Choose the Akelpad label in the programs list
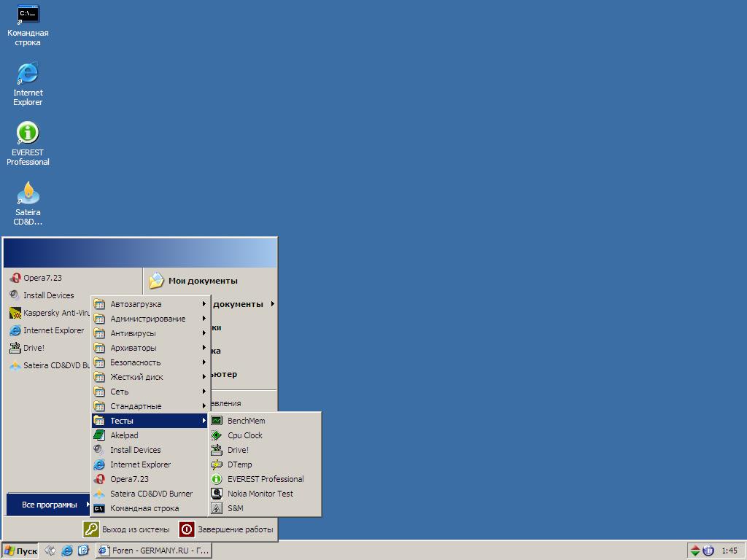747x560 pixels. (124, 435)
